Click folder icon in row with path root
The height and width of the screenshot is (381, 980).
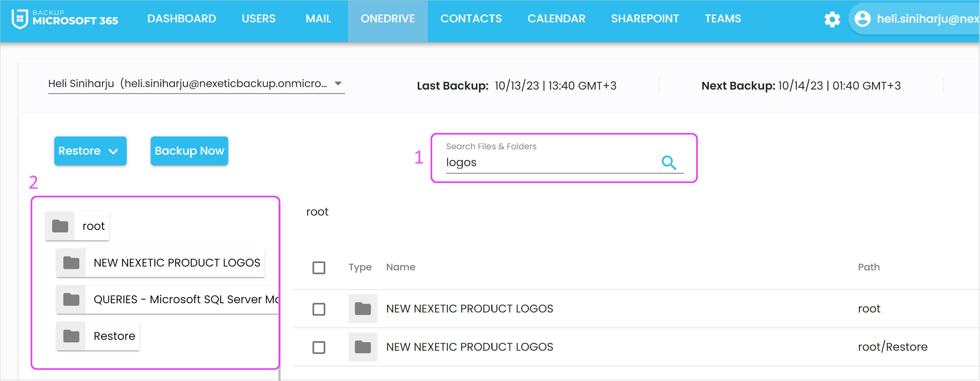coord(363,308)
